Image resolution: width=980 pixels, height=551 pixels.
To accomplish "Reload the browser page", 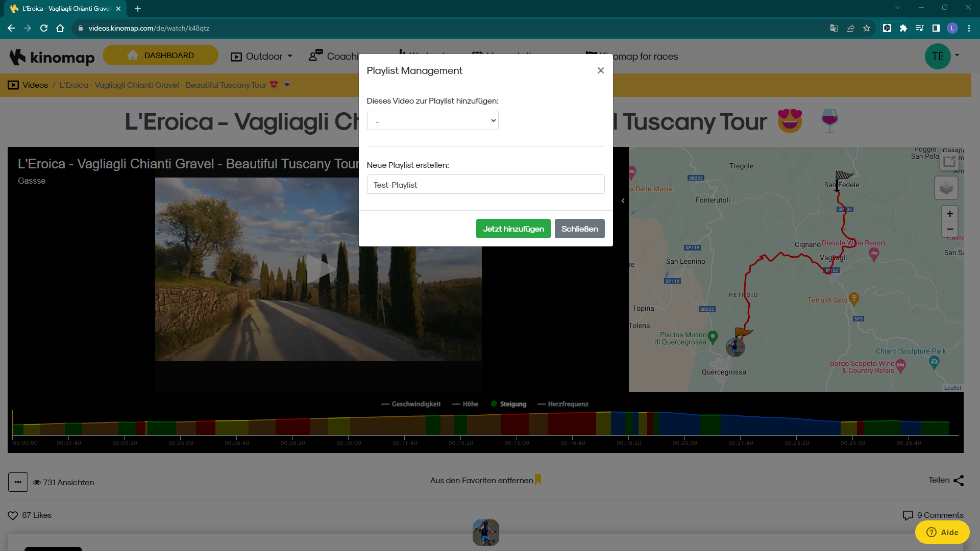I will click(x=44, y=28).
